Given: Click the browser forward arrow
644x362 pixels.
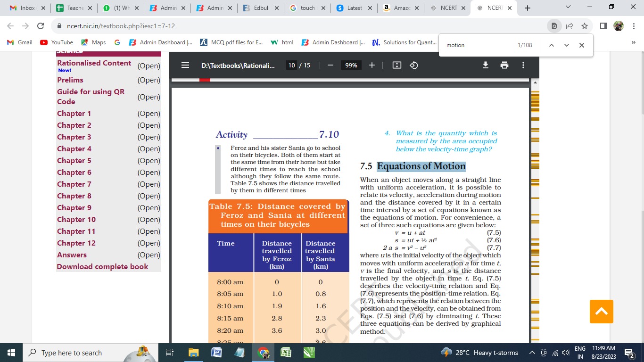Looking at the screenshot, I should 25,26.
